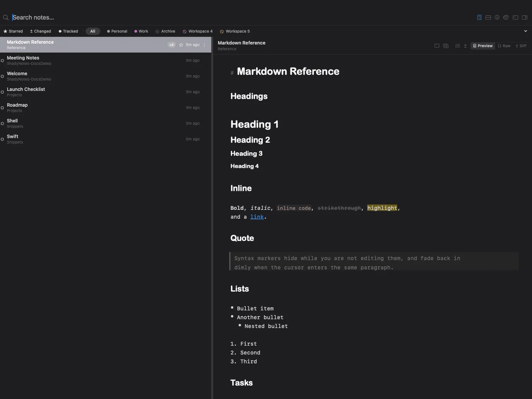
Task: Toggle the right sidebar icon
Action: (525, 17)
